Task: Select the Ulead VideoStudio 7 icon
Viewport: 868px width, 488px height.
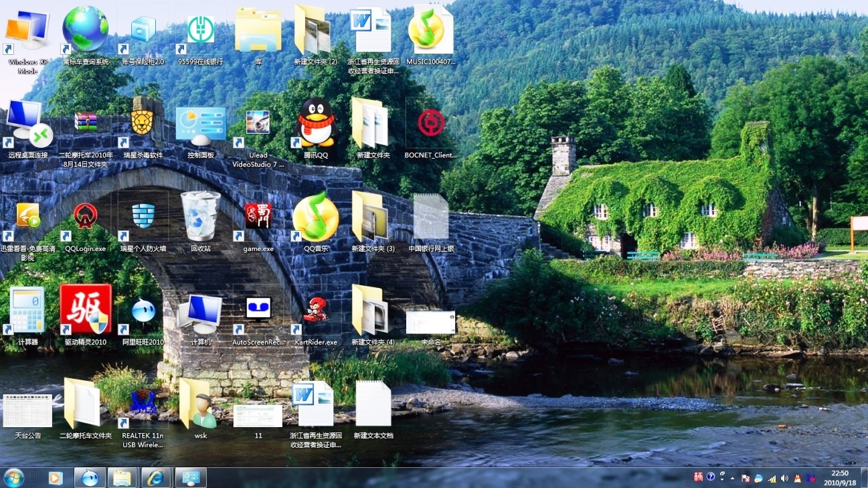Action: (258, 124)
